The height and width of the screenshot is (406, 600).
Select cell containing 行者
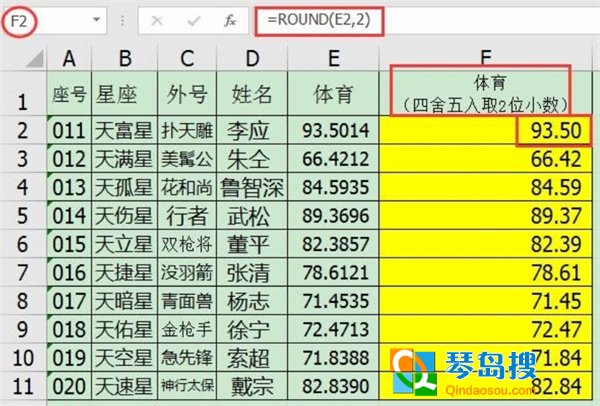tap(187, 215)
